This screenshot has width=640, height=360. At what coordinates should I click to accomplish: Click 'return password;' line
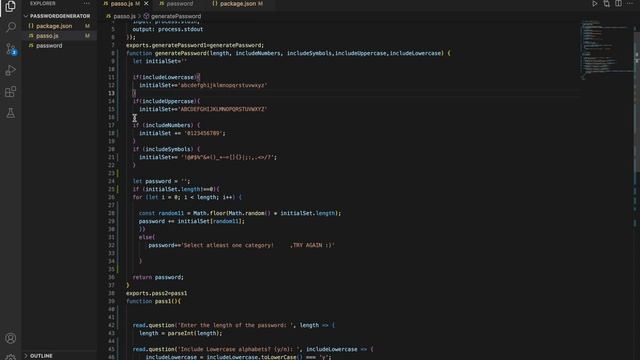pos(158,277)
